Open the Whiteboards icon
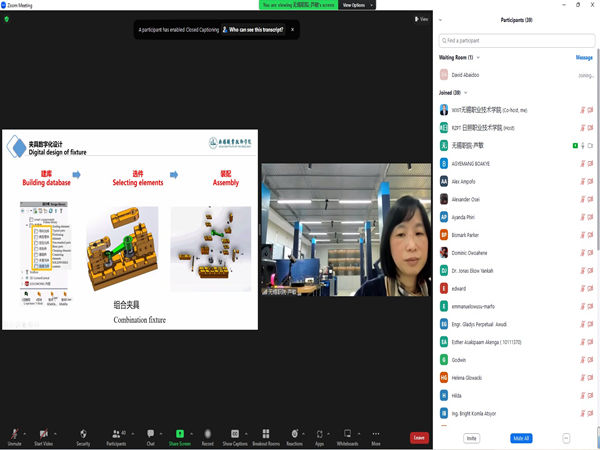 pyautogui.click(x=347, y=435)
